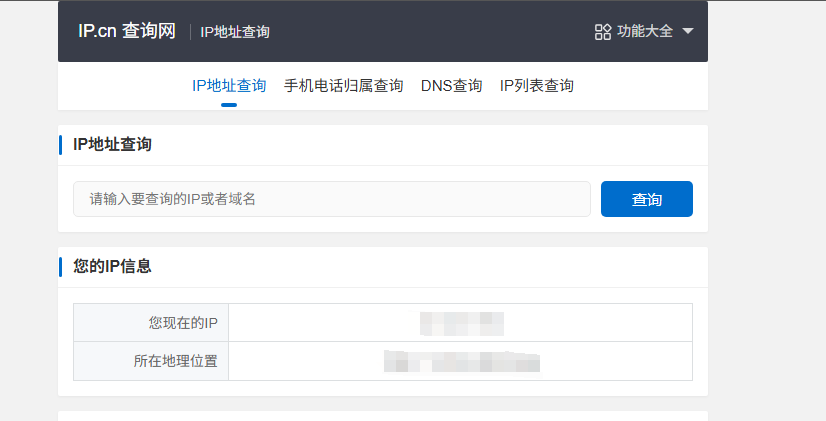Click the IP.cn 查询网 logo
Screen dimensions: 826x421
coord(127,31)
